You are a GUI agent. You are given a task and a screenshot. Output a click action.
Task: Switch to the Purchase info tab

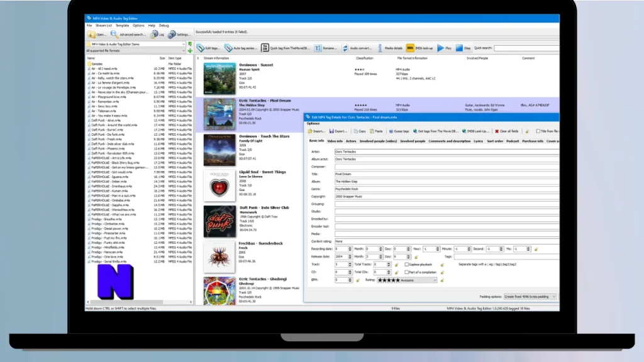tap(533, 141)
